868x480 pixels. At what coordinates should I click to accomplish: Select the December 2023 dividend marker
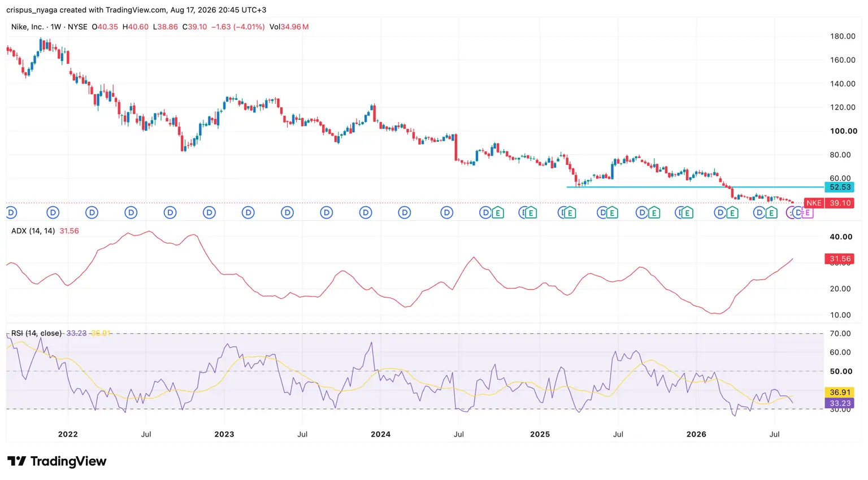(366, 213)
